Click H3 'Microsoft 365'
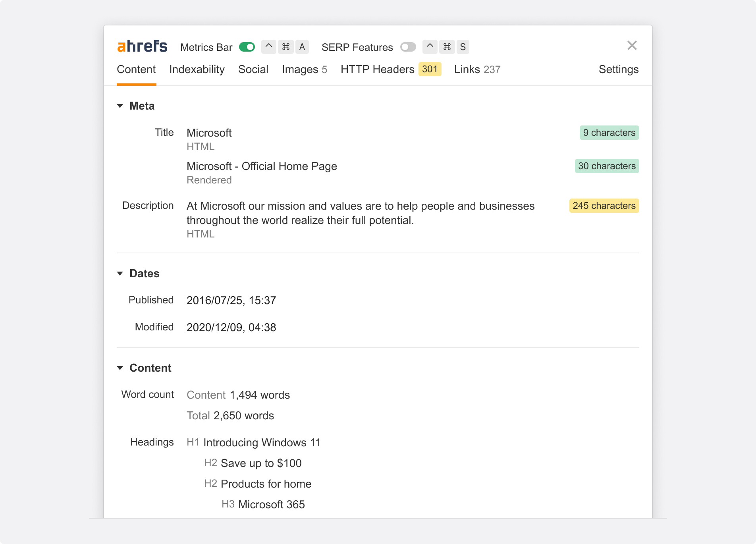 pyautogui.click(x=272, y=505)
